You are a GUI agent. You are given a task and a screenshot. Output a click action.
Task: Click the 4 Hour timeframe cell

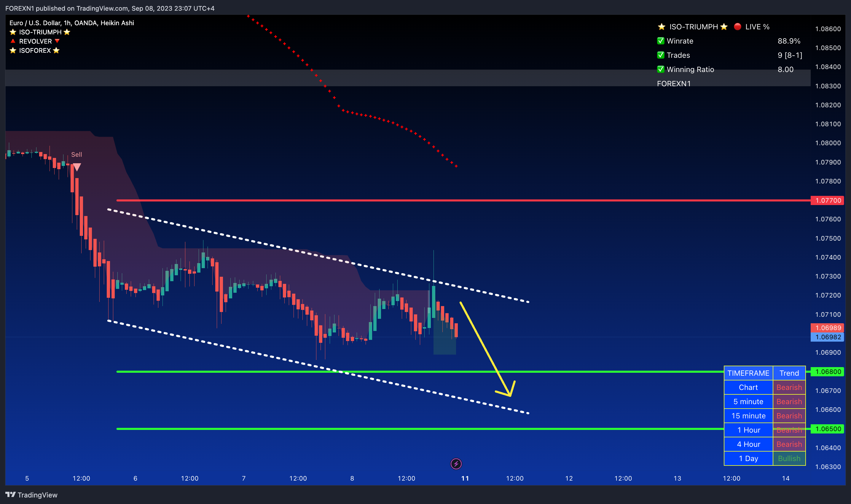pos(748,444)
